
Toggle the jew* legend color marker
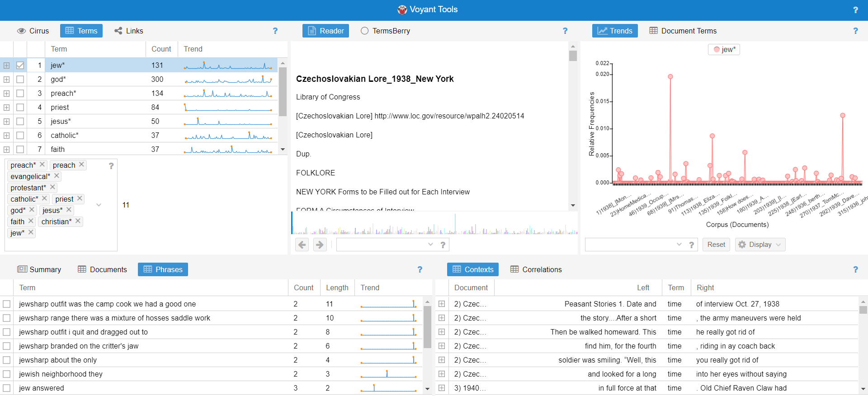coord(717,50)
